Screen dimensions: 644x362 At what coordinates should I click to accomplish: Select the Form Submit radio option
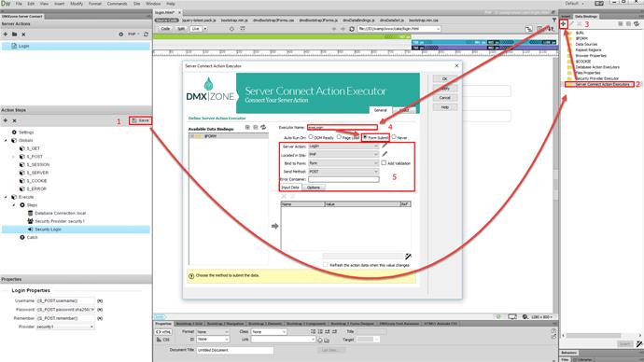pyautogui.click(x=365, y=137)
